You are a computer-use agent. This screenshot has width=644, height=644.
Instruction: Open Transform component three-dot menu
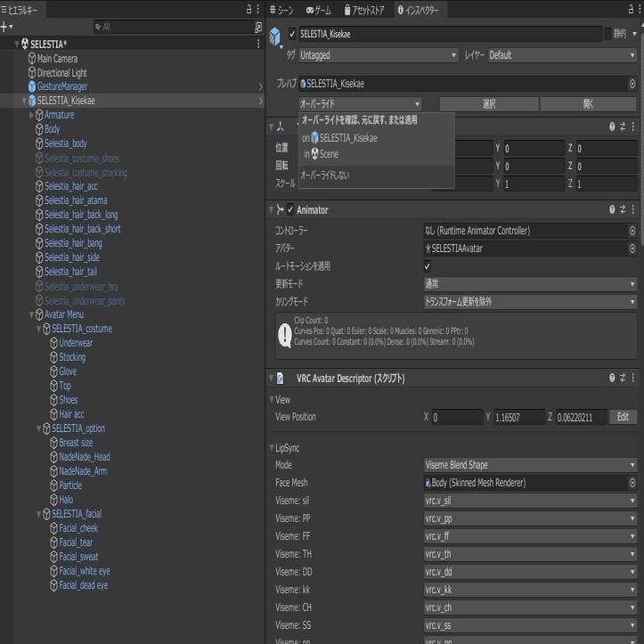[633, 126]
